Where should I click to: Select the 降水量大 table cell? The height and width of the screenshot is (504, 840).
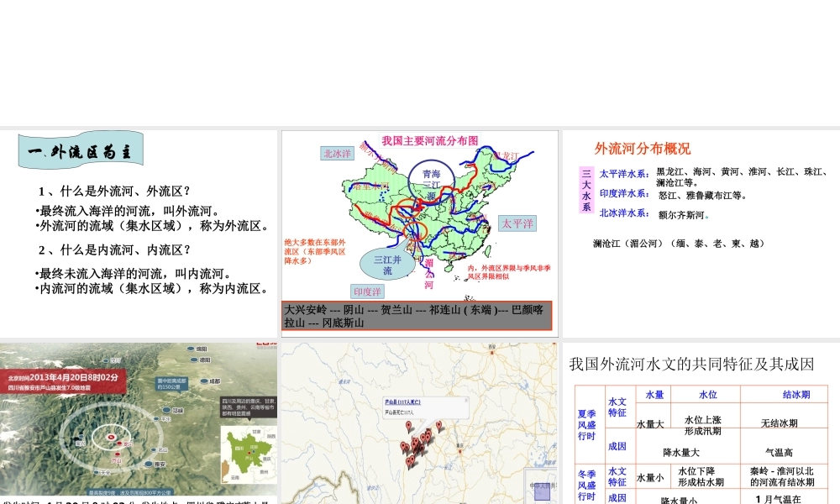pyautogui.click(x=681, y=453)
